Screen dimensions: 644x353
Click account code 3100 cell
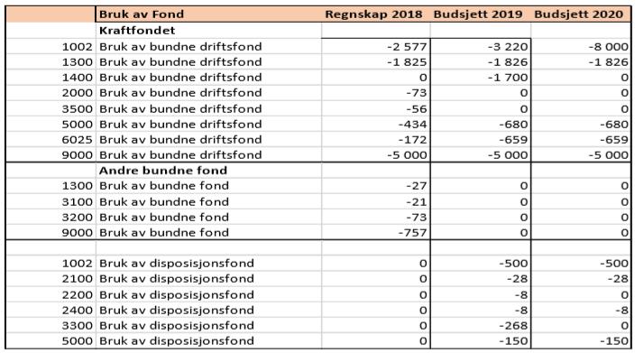[51, 201]
